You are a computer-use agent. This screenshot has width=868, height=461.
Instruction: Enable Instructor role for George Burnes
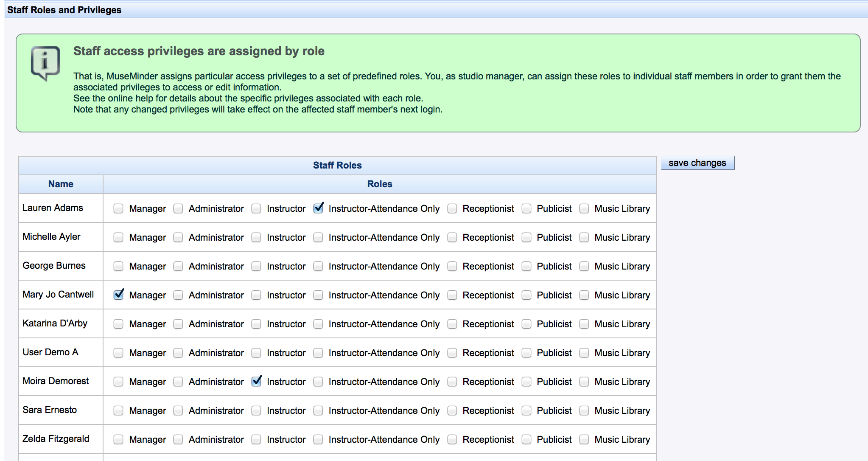(256, 266)
